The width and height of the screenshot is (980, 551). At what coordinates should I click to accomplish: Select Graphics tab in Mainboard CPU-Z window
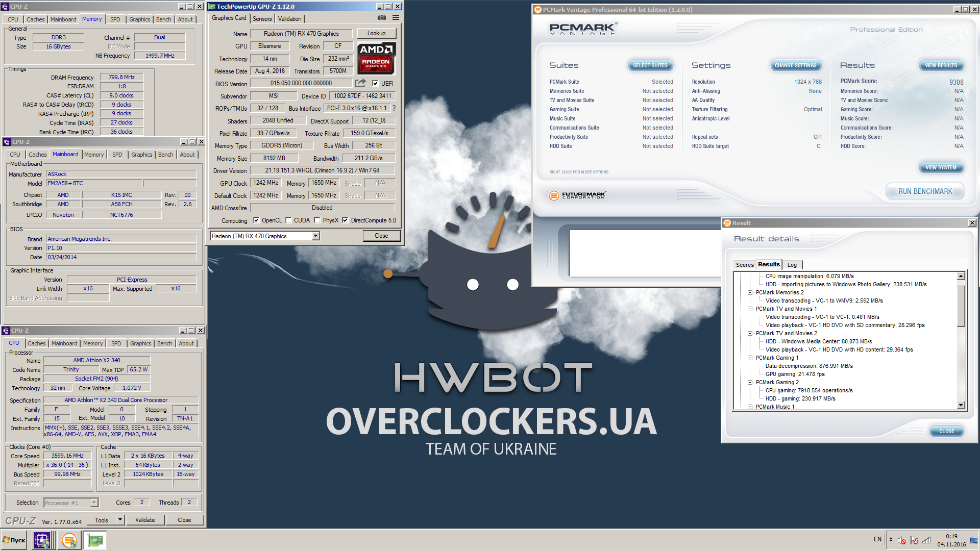pos(141,155)
